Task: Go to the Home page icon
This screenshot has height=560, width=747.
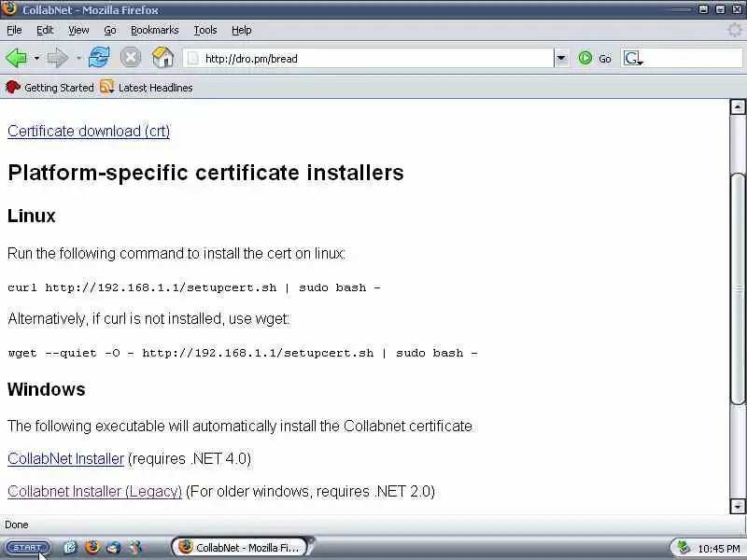Action: coord(162,57)
